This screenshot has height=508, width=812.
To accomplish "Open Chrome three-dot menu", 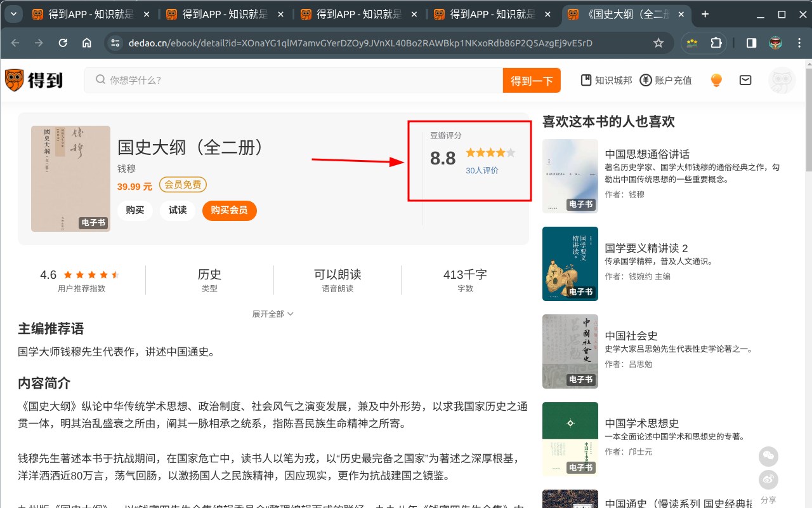I will click(x=799, y=43).
